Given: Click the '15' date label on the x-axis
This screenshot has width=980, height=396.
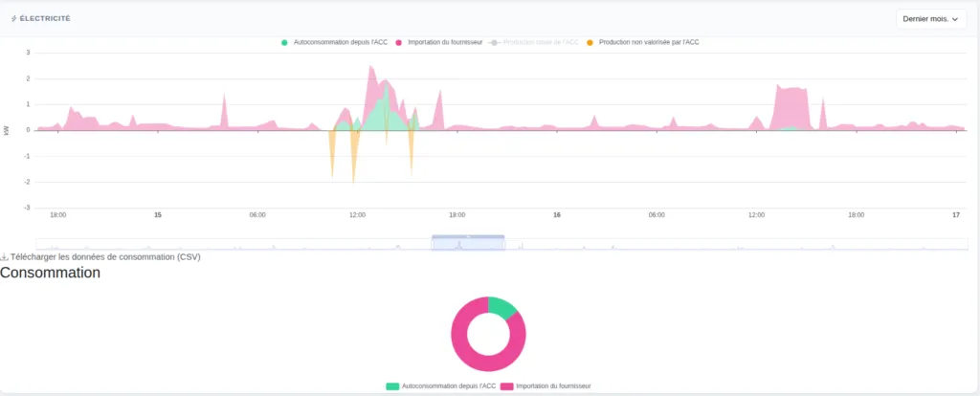Looking at the screenshot, I should click(158, 215).
